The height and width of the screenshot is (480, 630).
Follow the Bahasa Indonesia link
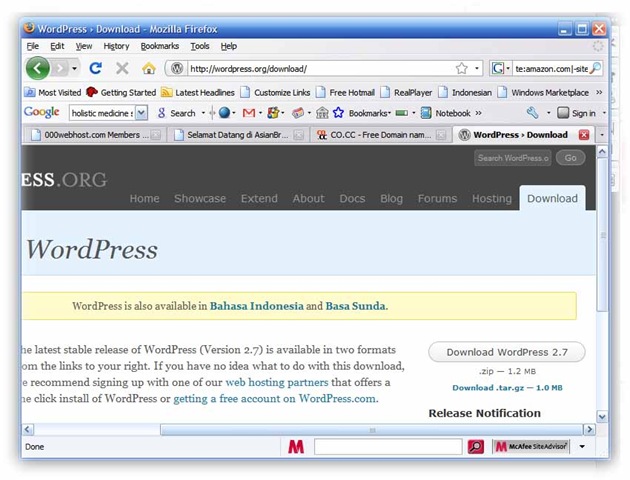tap(257, 306)
